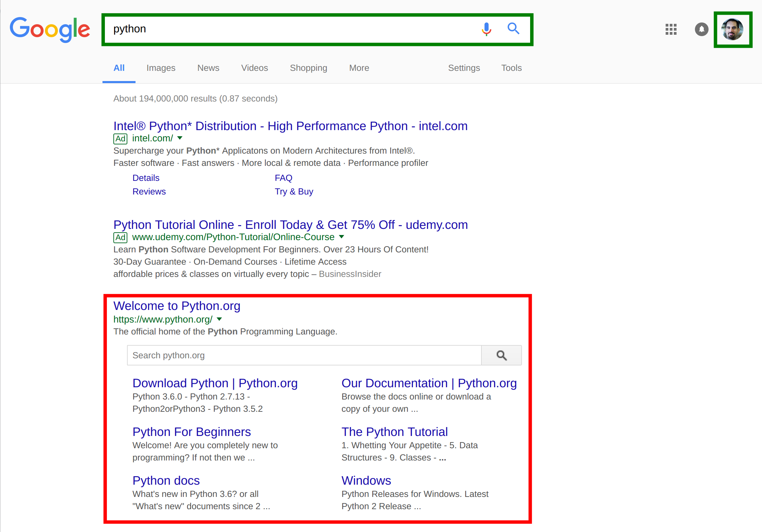The width and height of the screenshot is (762, 532).
Task: Click the Ad badge next to udemy.com URL
Action: [120, 237]
